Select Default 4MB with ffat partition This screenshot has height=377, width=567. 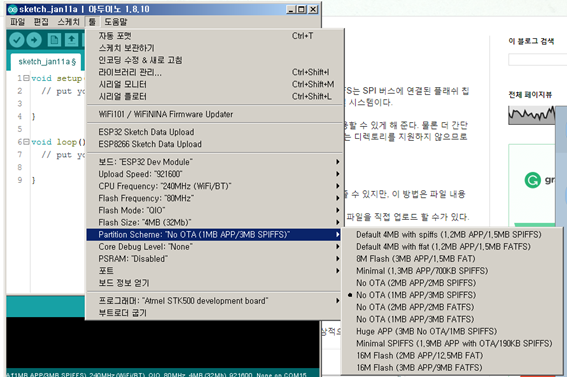(x=452, y=247)
